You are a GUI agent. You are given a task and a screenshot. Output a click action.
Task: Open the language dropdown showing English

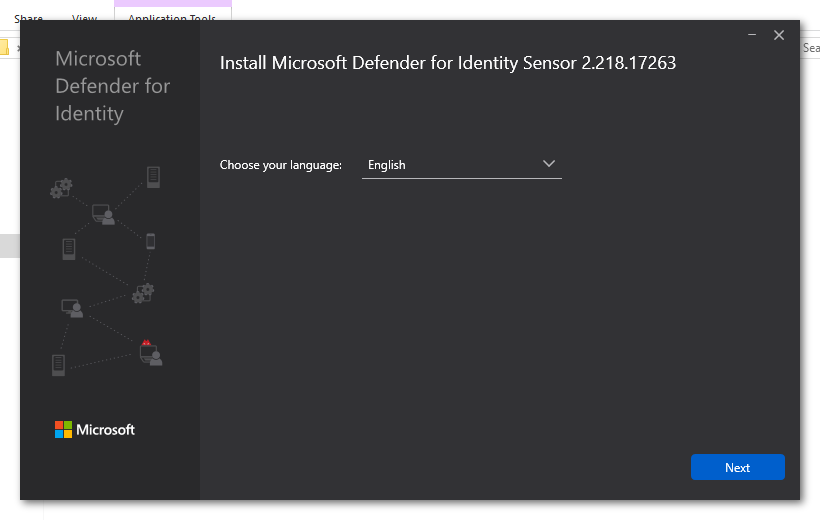(462, 165)
